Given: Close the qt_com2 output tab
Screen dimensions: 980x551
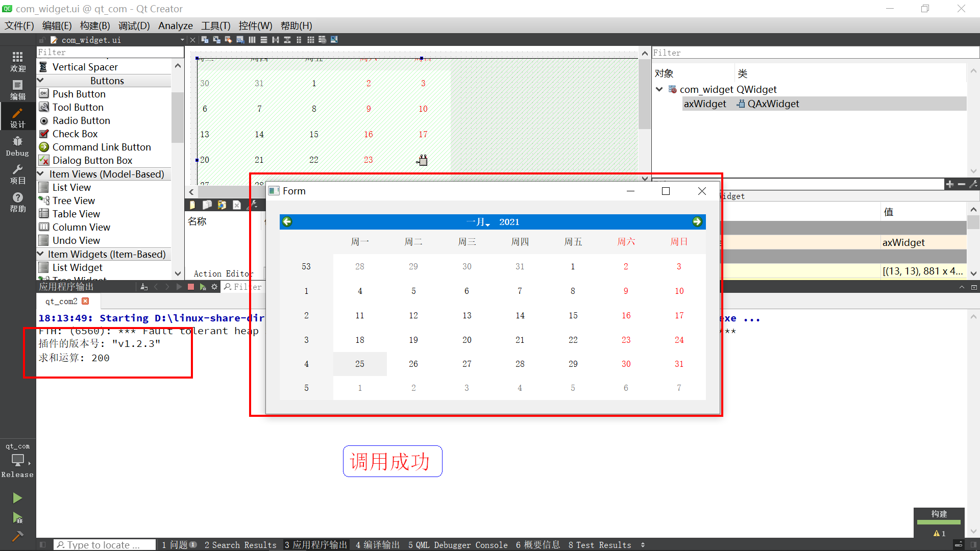Looking at the screenshot, I should pyautogui.click(x=85, y=301).
